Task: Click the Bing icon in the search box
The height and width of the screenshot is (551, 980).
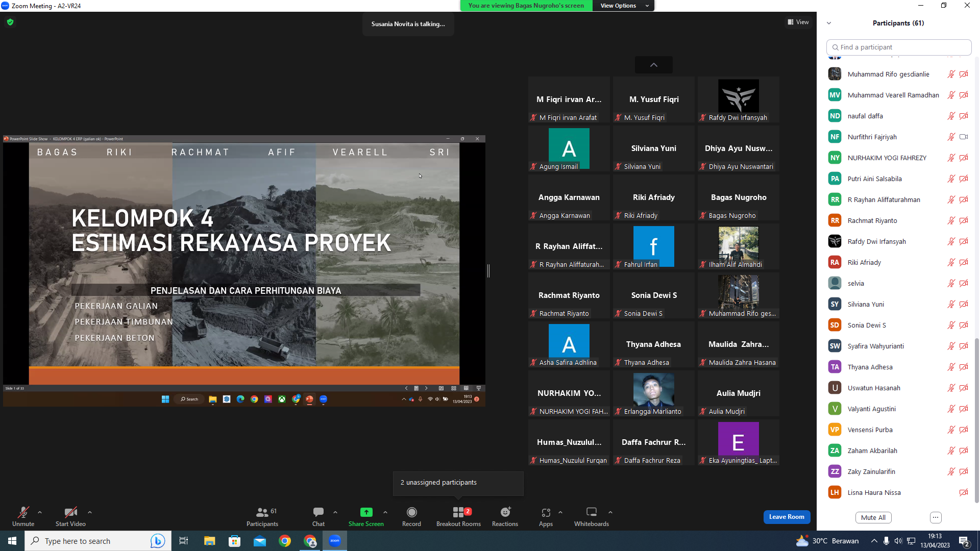Action: pos(158,541)
